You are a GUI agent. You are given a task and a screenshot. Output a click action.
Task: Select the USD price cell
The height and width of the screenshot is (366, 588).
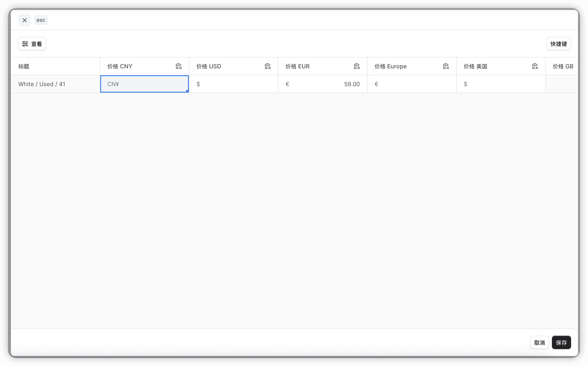click(233, 84)
